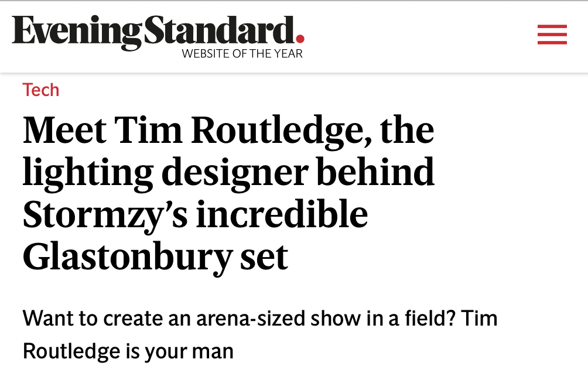The width and height of the screenshot is (588, 390).
Task: Click the word 'incredible' in the headline
Action: pyautogui.click(x=281, y=214)
